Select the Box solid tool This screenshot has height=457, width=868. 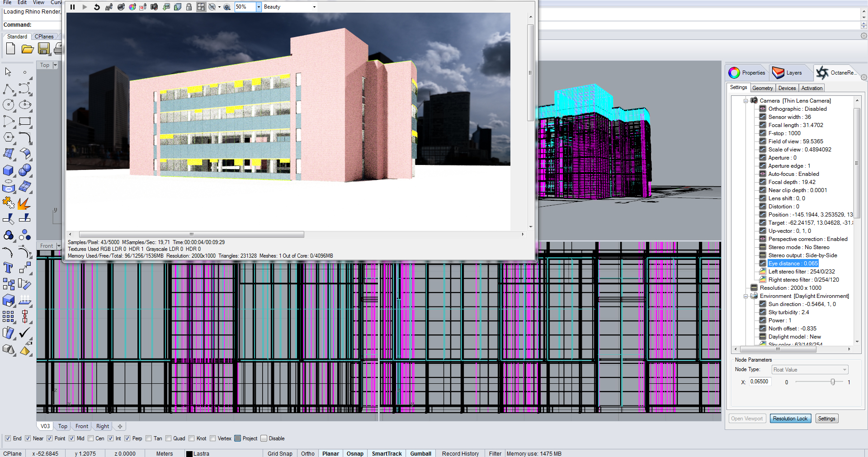(9, 170)
